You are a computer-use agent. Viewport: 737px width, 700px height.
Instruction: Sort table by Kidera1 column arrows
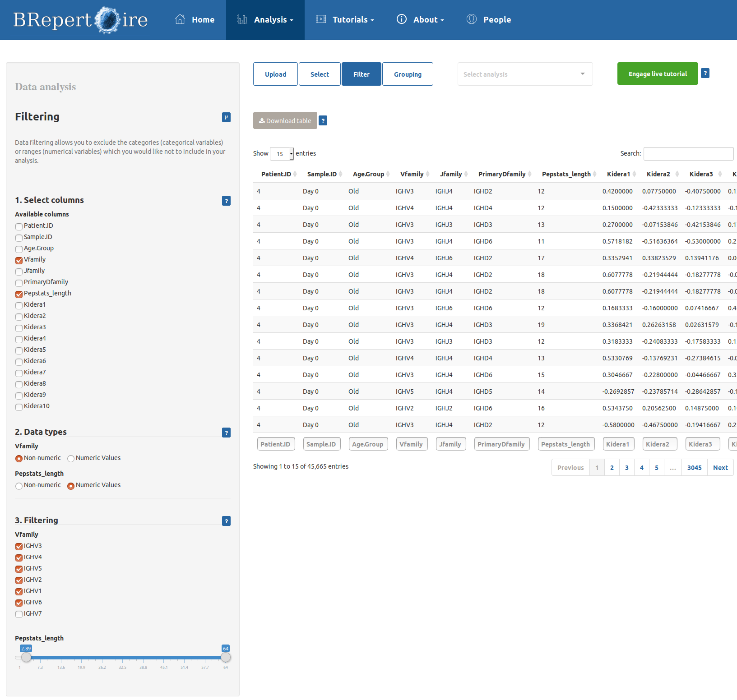coord(634,174)
